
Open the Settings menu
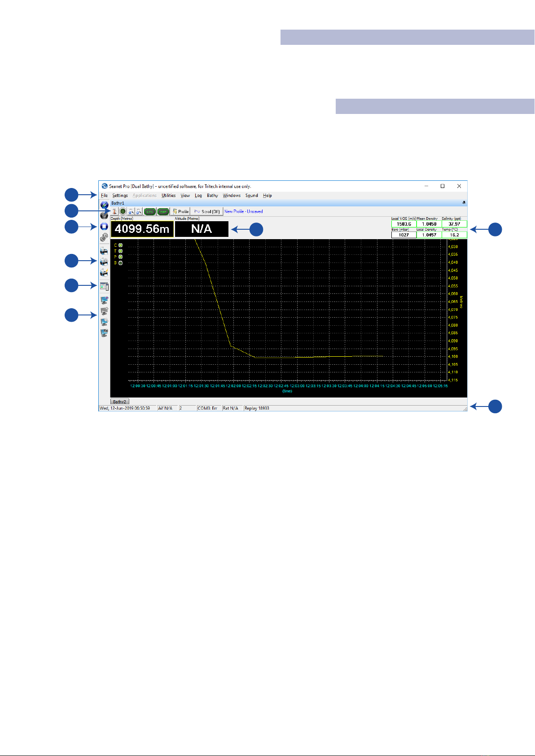click(x=120, y=196)
